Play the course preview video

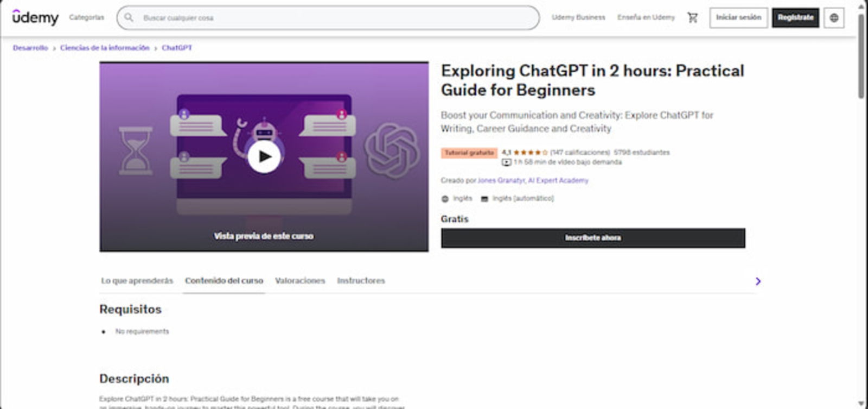tap(264, 156)
